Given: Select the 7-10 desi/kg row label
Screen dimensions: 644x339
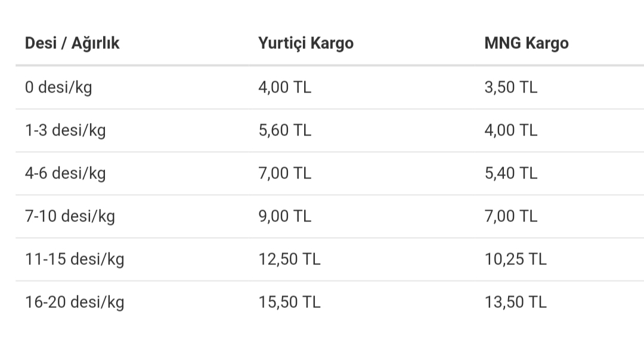Looking at the screenshot, I should [70, 217].
